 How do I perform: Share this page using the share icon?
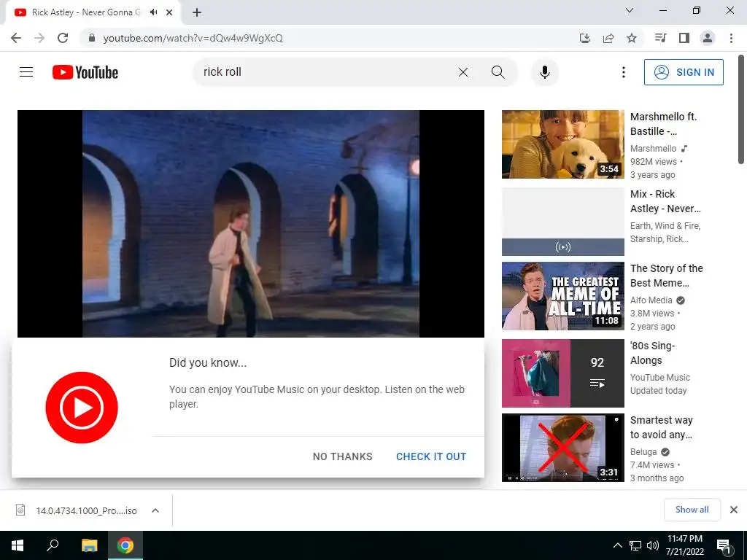(x=608, y=38)
